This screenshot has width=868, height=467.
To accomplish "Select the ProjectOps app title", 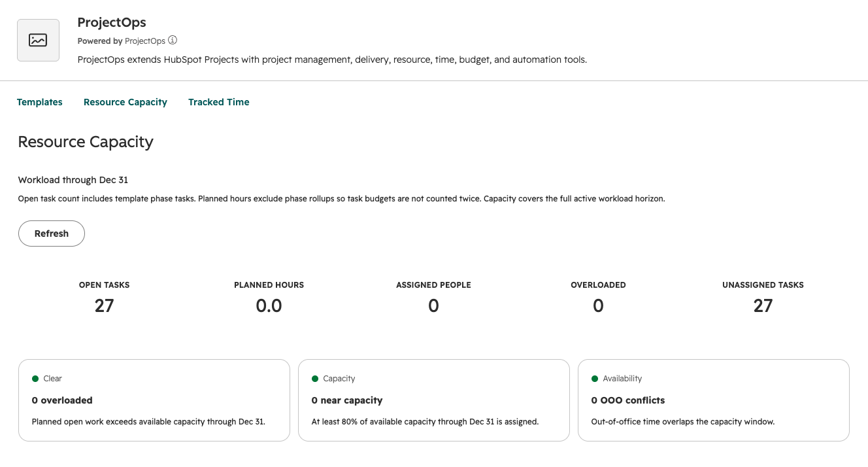I will pos(112,23).
